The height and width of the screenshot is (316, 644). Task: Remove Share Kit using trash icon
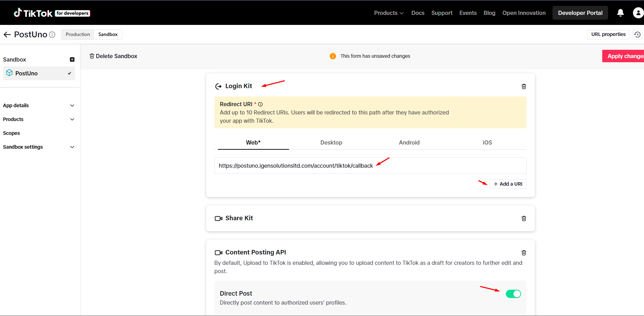pos(523,219)
